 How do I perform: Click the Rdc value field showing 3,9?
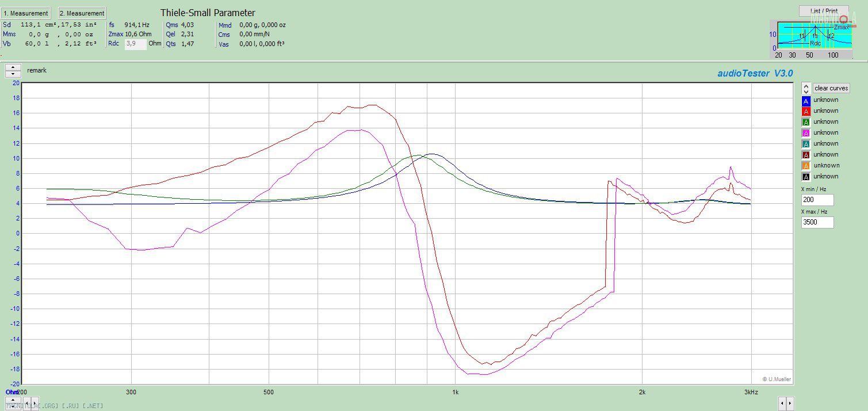[x=135, y=44]
